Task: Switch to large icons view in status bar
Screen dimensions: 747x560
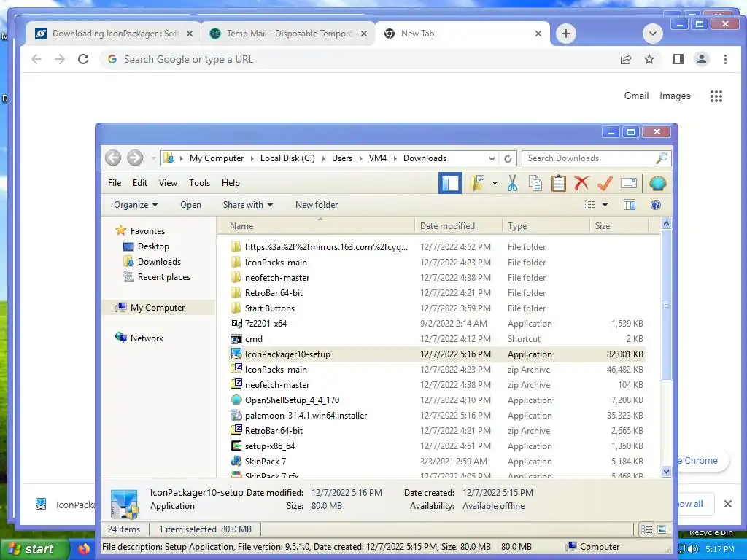Action: [x=662, y=529]
